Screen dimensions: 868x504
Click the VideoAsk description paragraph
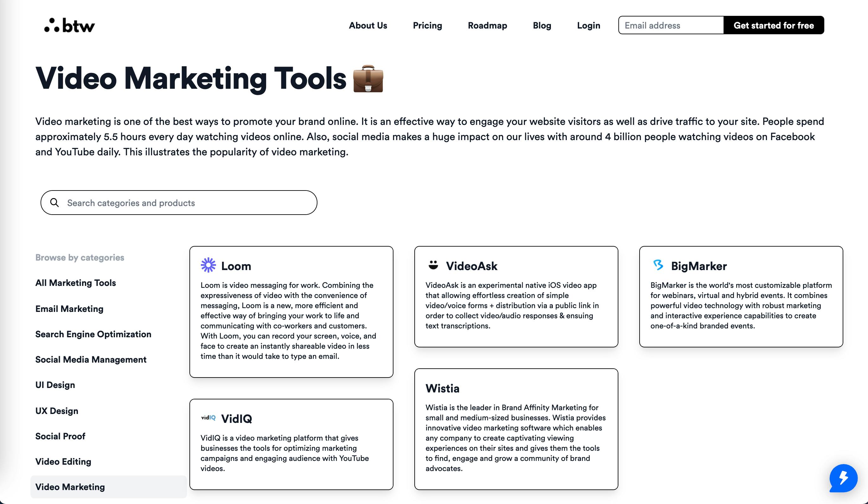point(512,306)
